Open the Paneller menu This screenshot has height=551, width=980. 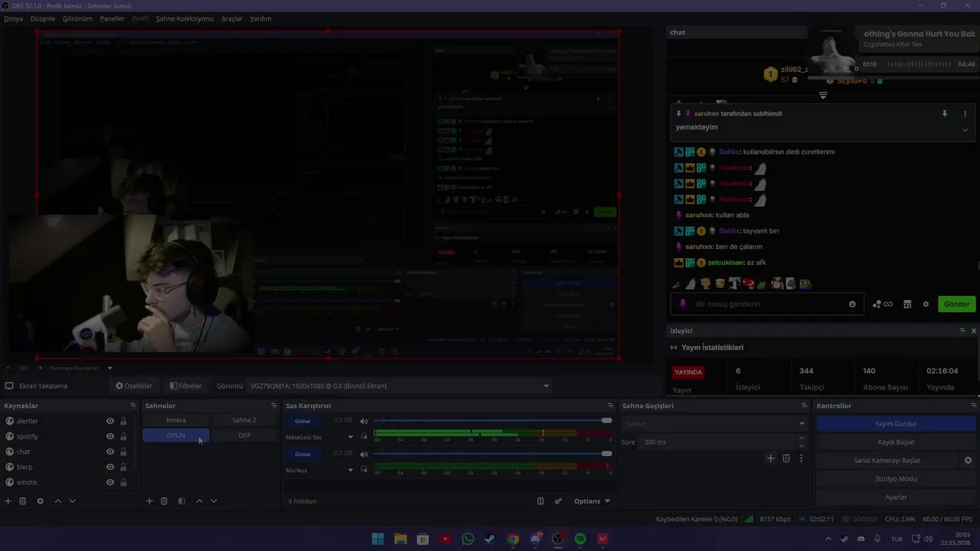[x=112, y=18]
